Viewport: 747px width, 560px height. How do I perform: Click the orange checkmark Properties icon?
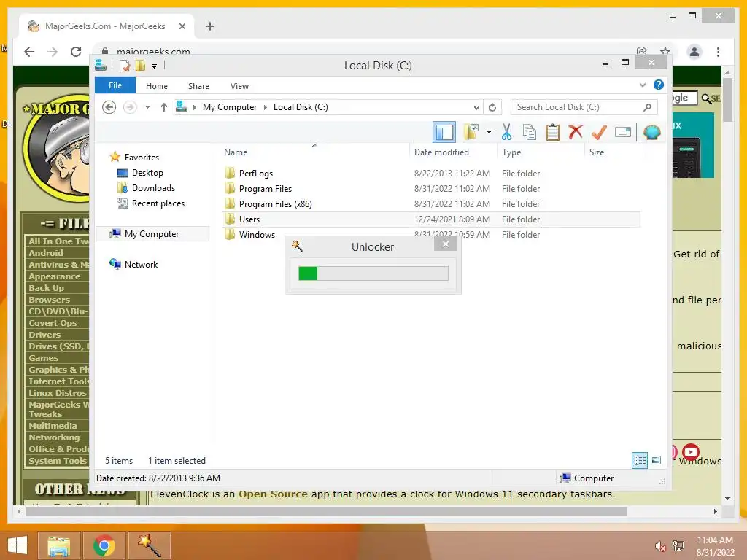pyautogui.click(x=599, y=132)
